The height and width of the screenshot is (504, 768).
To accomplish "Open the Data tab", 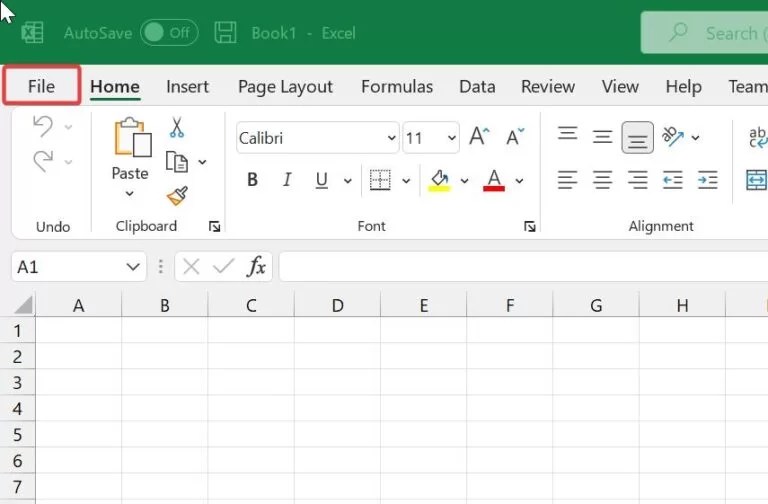I will click(477, 87).
